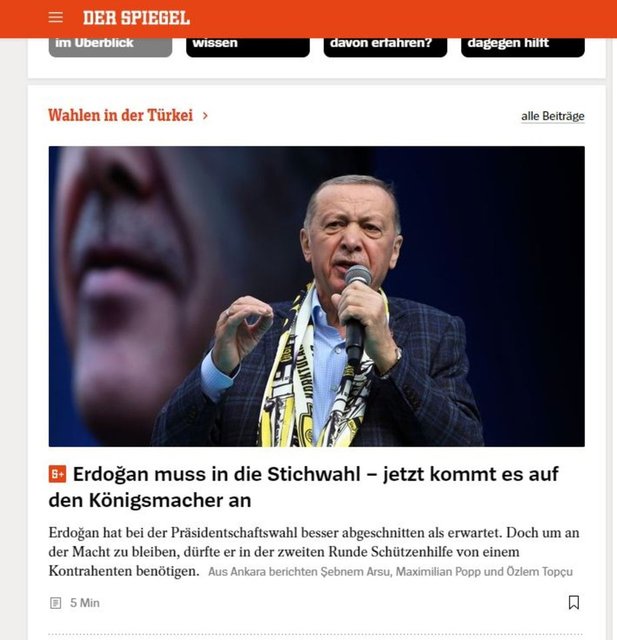Open the 'davon erfahren?' card

point(385,47)
